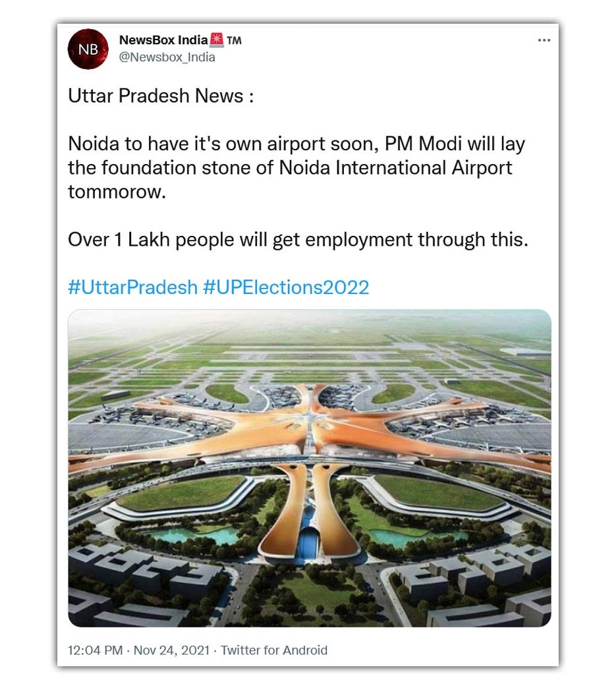Image resolution: width=616 pixels, height=690 pixels.
Task: Click the 'Noida International Airport' text line
Action: click(395, 167)
